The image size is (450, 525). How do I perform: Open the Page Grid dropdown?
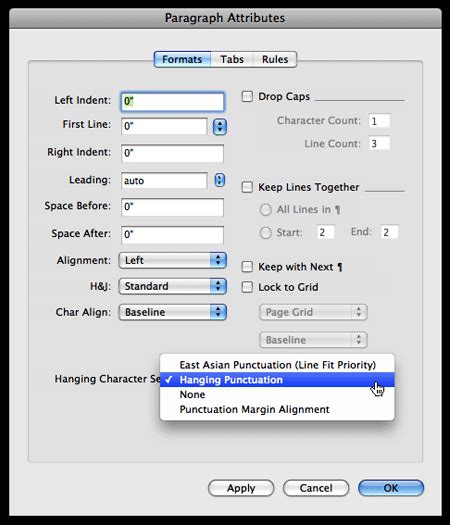(313, 312)
